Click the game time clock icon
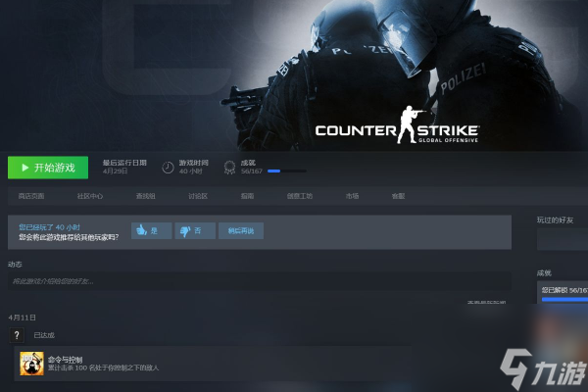588x392 pixels. tap(168, 168)
